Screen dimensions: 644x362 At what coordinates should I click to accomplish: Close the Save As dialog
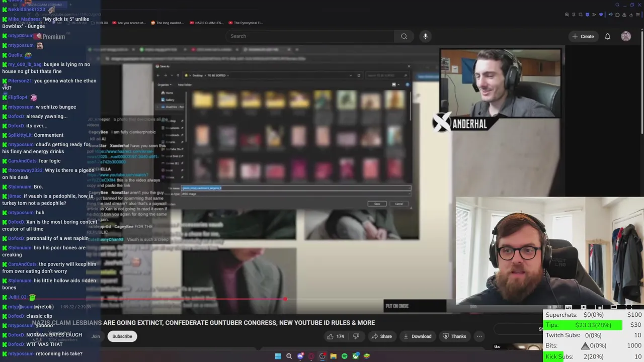[409, 66]
